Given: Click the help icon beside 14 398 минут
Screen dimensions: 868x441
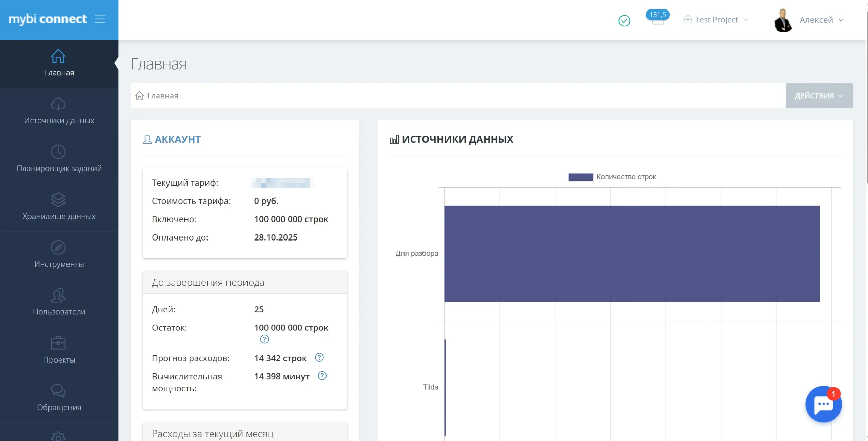Looking at the screenshot, I should pos(322,376).
